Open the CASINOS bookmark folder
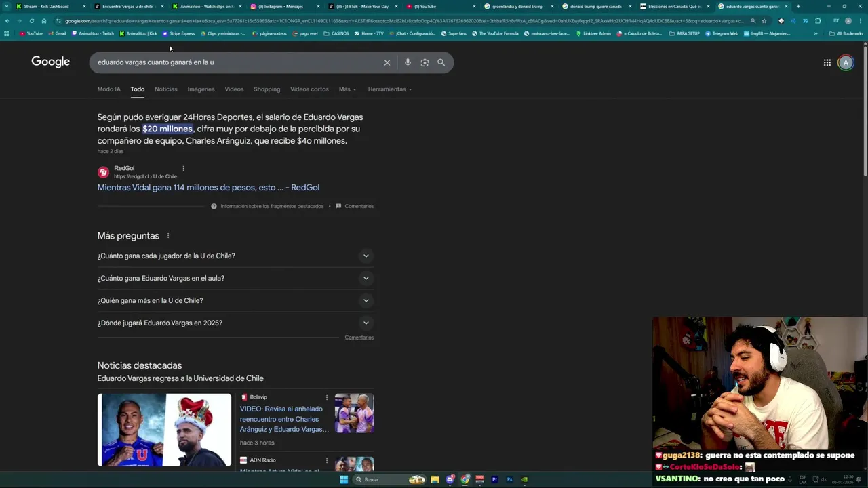The image size is (868, 488). pos(336,33)
